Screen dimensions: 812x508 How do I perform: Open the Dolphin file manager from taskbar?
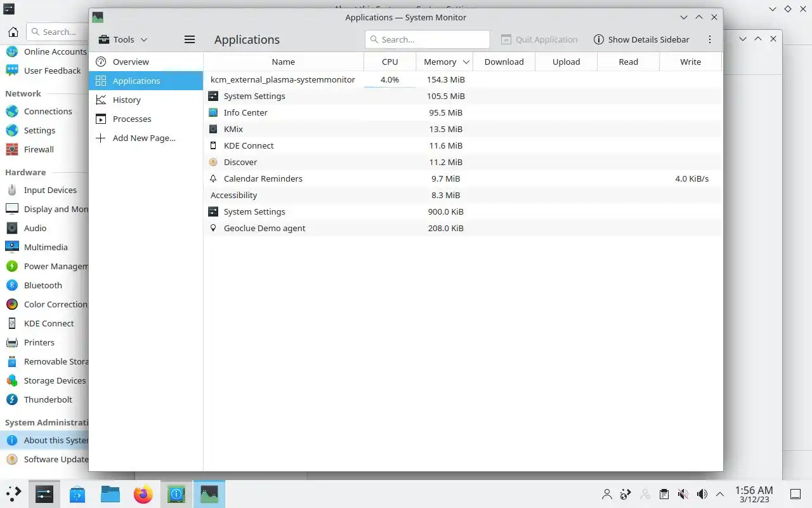[110, 493]
